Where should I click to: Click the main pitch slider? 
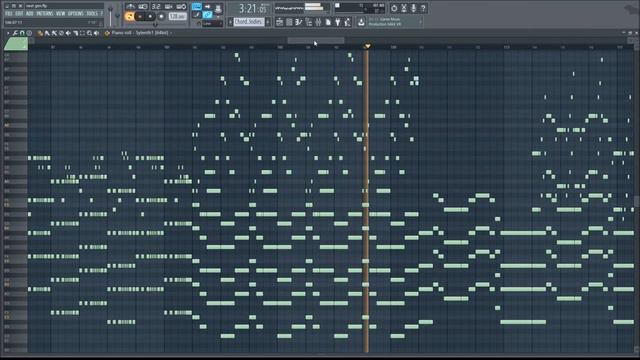point(118,16)
